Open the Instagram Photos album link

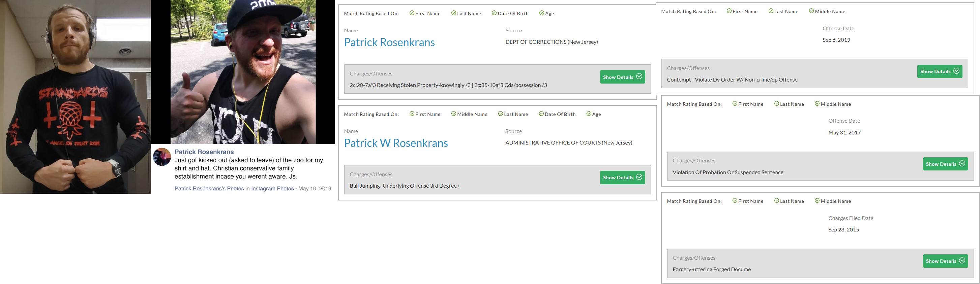click(x=272, y=189)
